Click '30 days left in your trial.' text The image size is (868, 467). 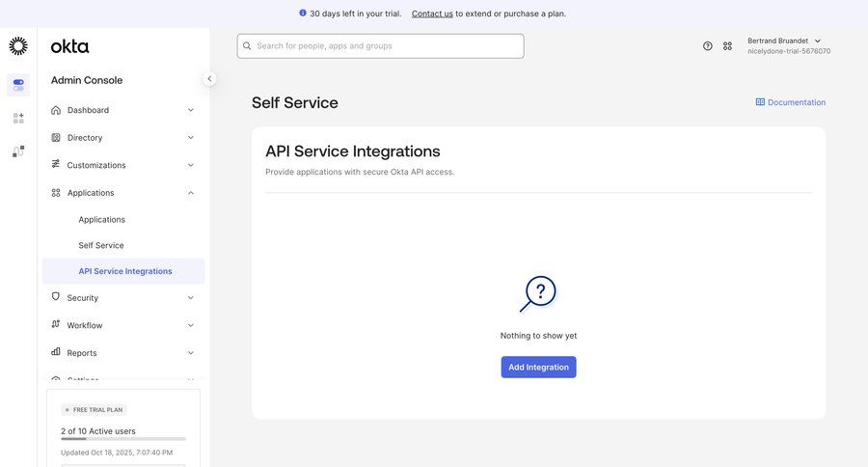click(x=355, y=14)
